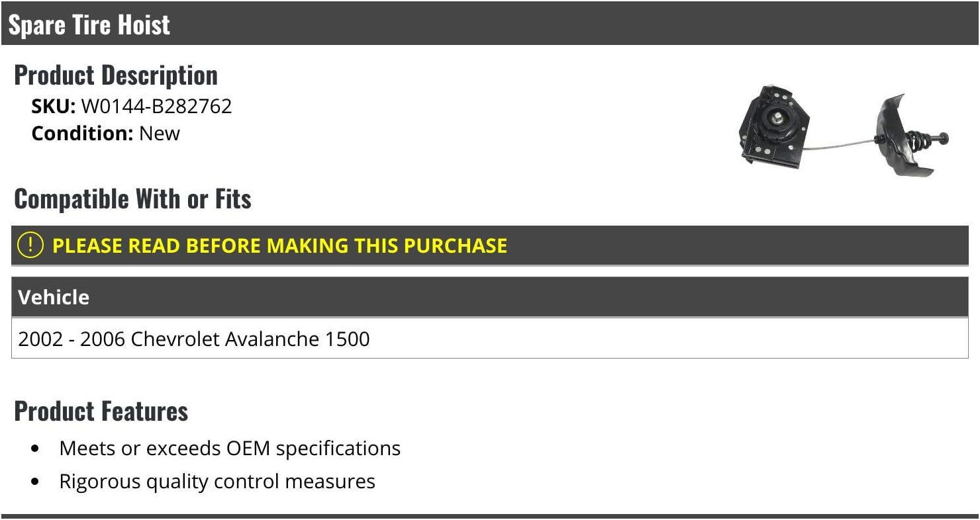
Task: Click the dark divider bar below Product Features
Action: [490, 516]
